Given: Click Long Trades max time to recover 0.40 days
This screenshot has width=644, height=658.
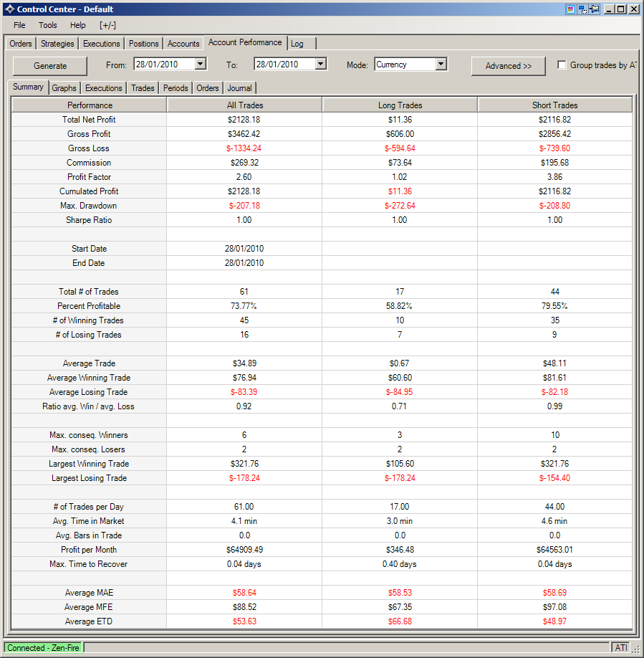Looking at the screenshot, I should (400, 564).
